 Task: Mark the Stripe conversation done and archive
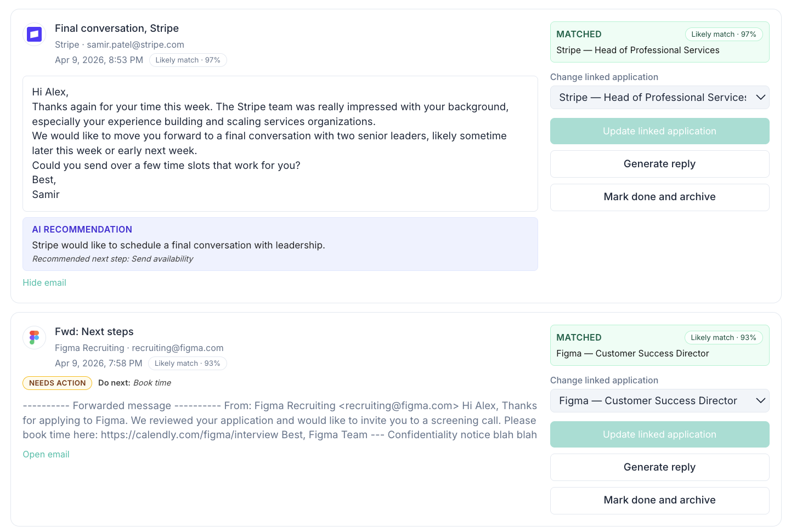point(659,197)
